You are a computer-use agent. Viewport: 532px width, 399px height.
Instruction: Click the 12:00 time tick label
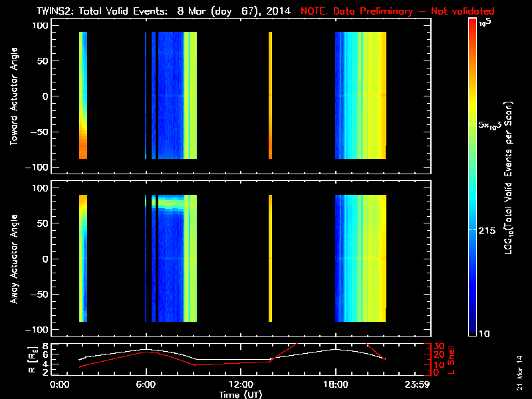pyautogui.click(x=240, y=384)
